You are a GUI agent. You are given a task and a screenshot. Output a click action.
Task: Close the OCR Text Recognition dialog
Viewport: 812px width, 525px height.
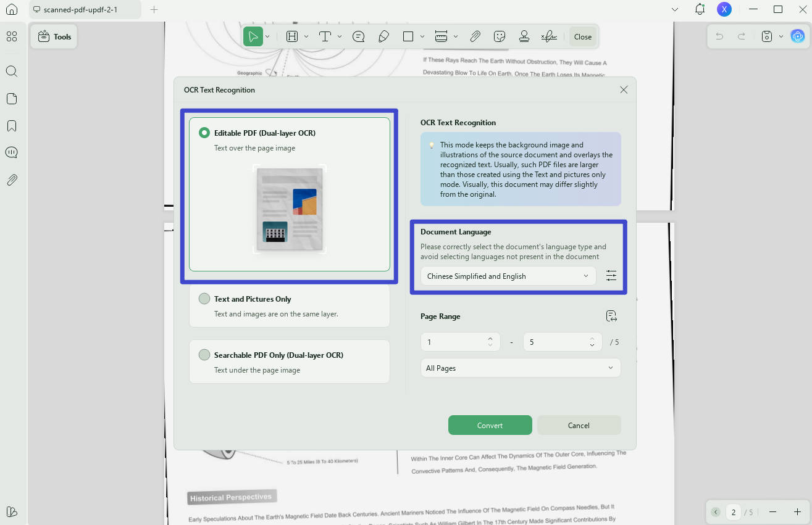click(624, 90)
